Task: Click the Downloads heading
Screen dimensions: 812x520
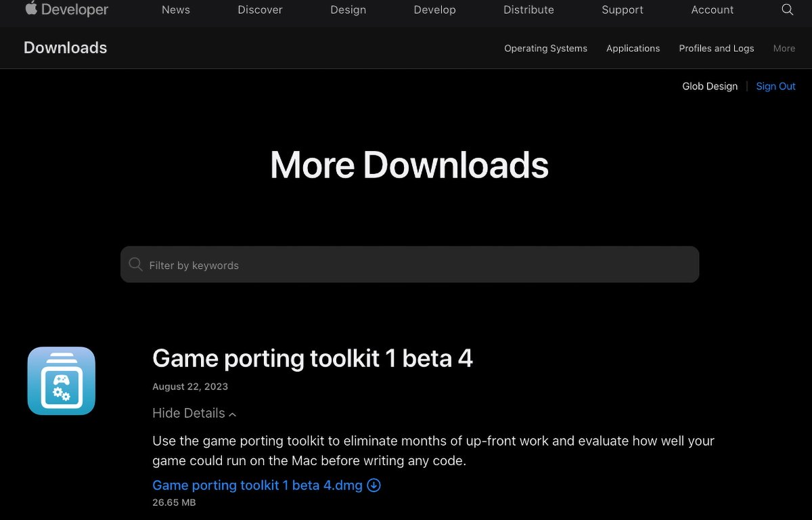Action: pos(65,47)
